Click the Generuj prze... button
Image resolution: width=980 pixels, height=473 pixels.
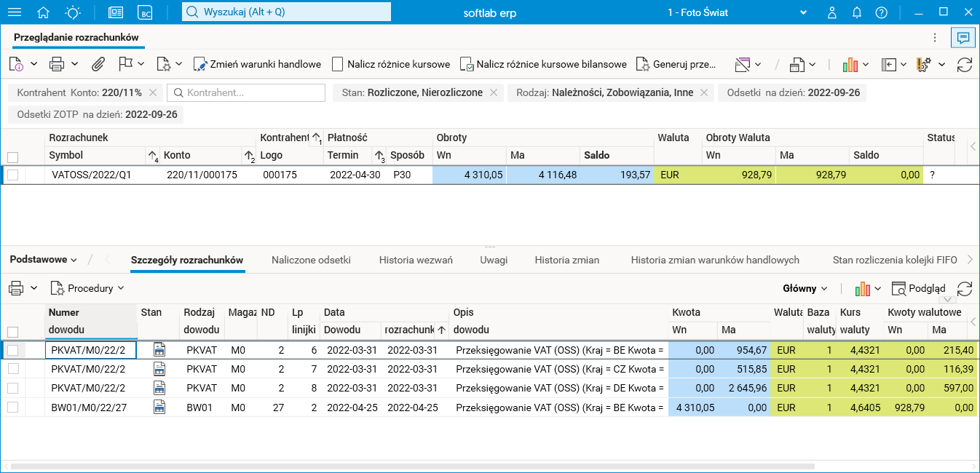pyautogui.click(x=676, y=64)
